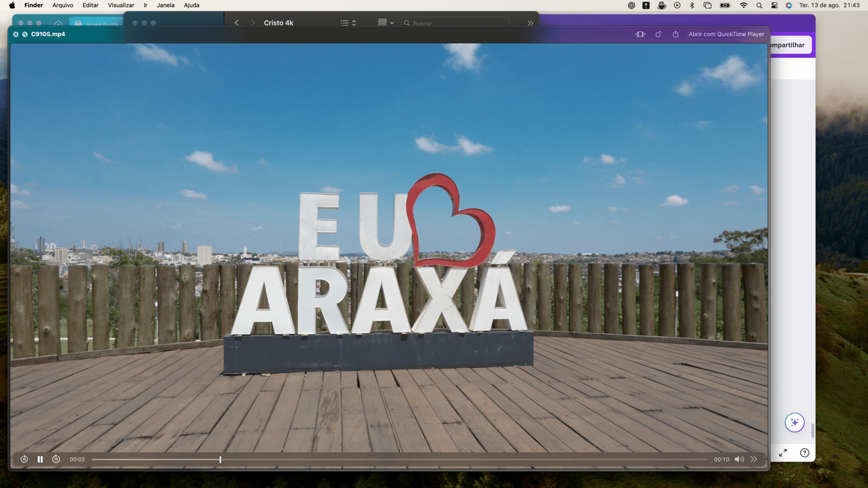The width and height of the screenshot is (868, 488).
Task: Click the total duration 00:10 label
Action: [722, 459]
